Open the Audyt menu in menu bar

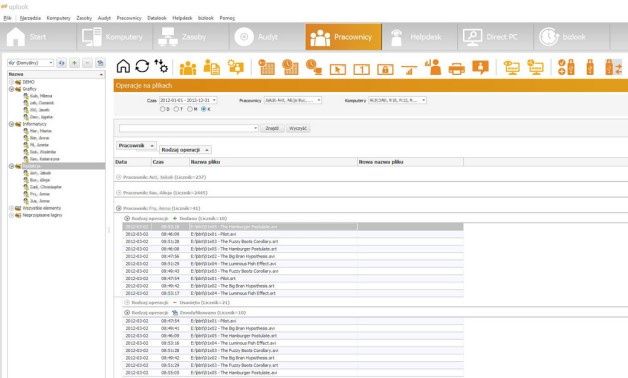pos(104,18)
